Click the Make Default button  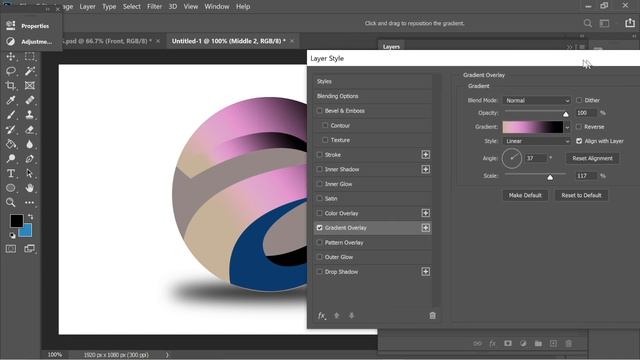pos(525,196)
